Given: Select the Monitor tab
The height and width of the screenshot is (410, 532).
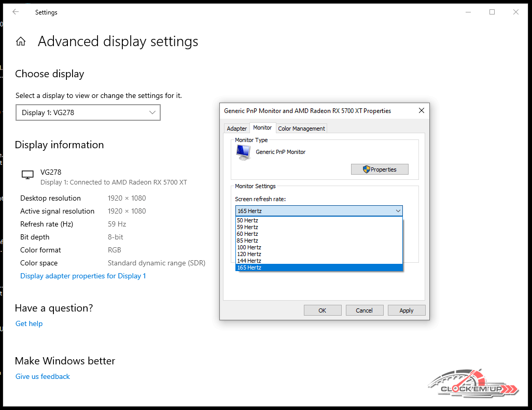Looking at the screenshot, I should coord(262,128).
